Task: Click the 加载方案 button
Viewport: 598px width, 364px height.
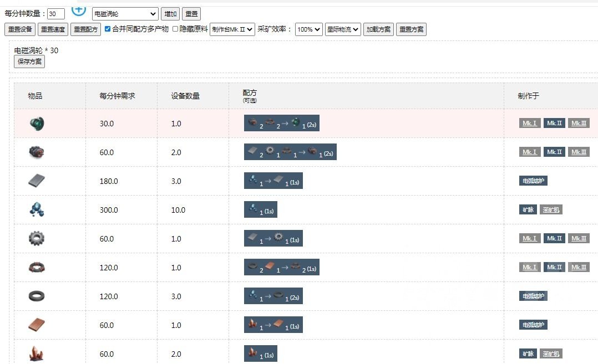Action: [x=378, y=29]
